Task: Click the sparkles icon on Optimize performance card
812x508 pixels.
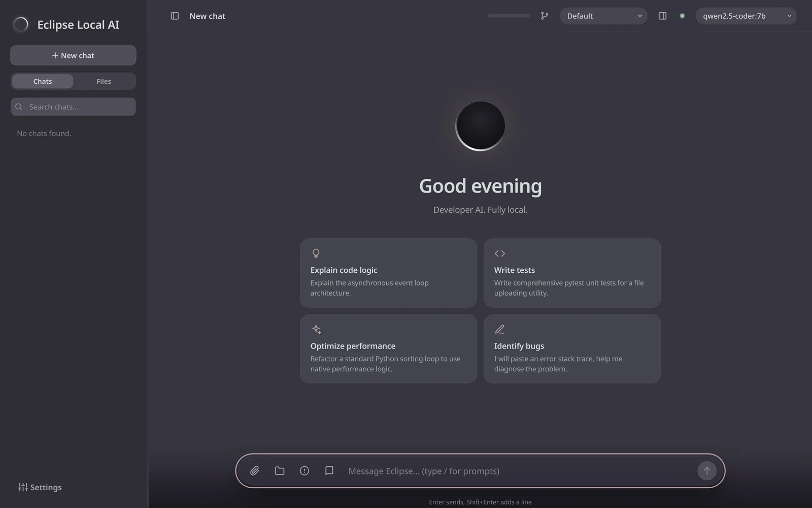Action: (x=316, y=329)
